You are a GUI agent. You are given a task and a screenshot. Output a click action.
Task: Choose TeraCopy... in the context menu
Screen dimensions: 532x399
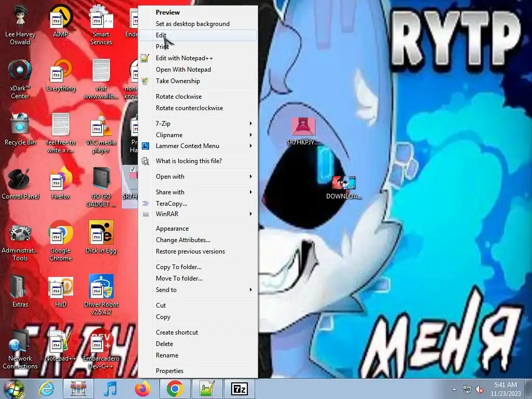coord(198,204)
